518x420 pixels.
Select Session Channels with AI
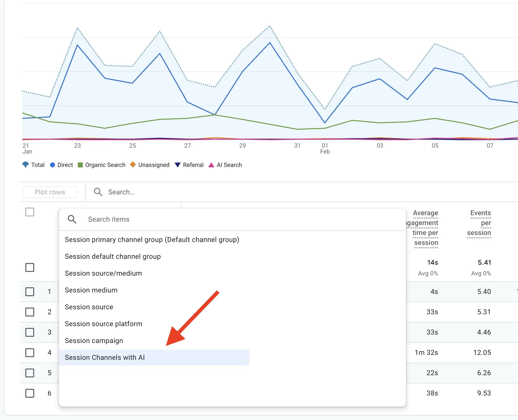(x=154, y=357)
